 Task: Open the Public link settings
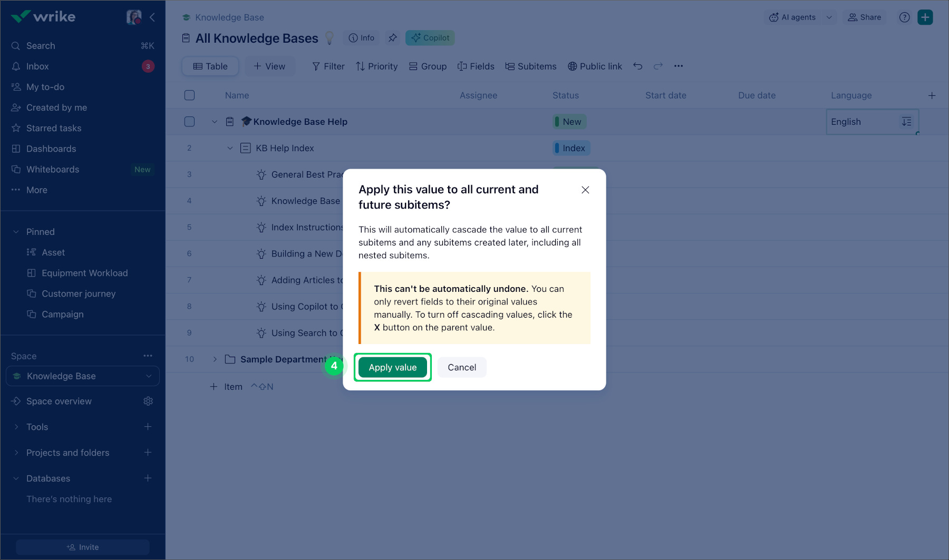coord(595,66)
